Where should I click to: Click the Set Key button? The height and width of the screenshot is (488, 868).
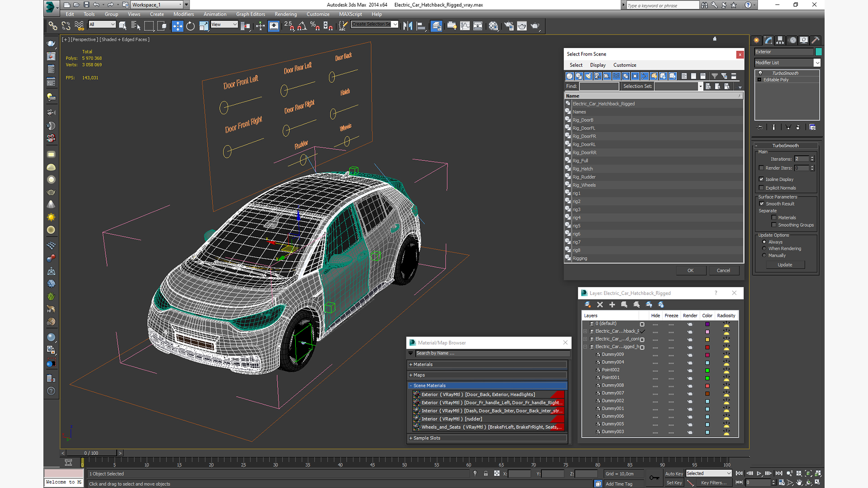[674, 483]
